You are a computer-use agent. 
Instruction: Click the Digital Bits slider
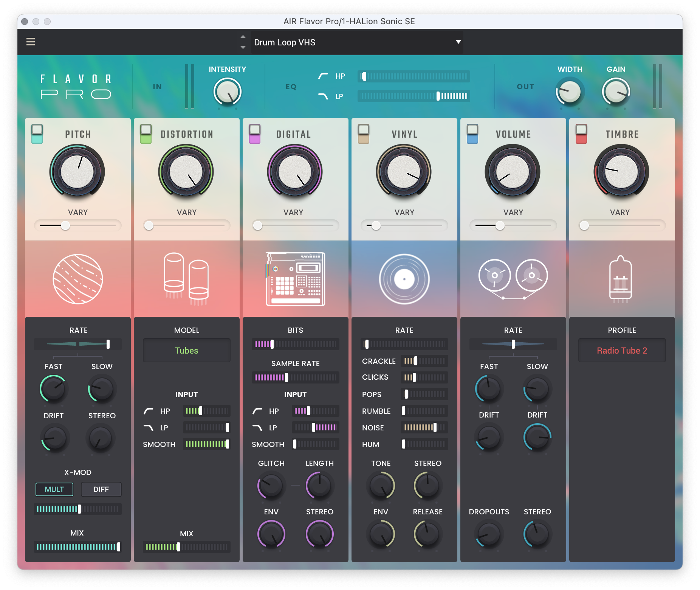pos(296,344)
